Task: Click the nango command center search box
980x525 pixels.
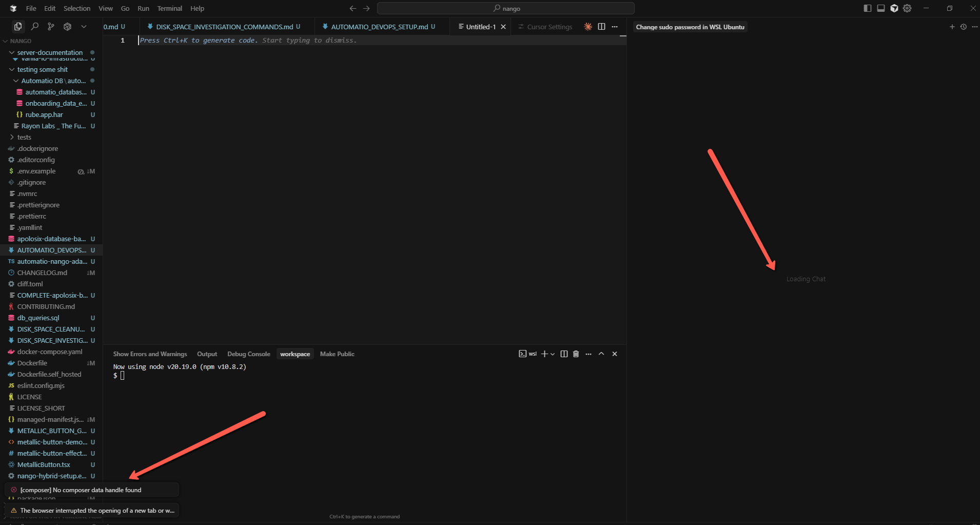Action: pyautogui.click(x=506, y=8)
